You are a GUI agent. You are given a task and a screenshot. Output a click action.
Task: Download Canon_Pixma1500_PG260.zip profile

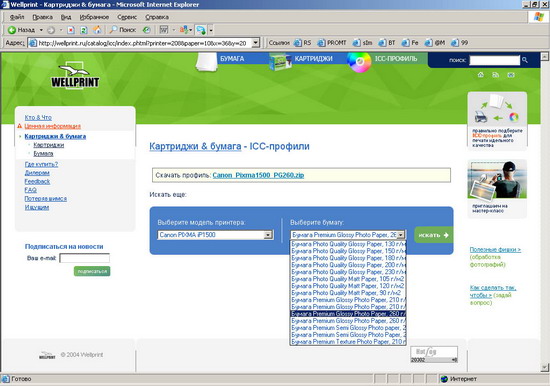pos(258,175)
